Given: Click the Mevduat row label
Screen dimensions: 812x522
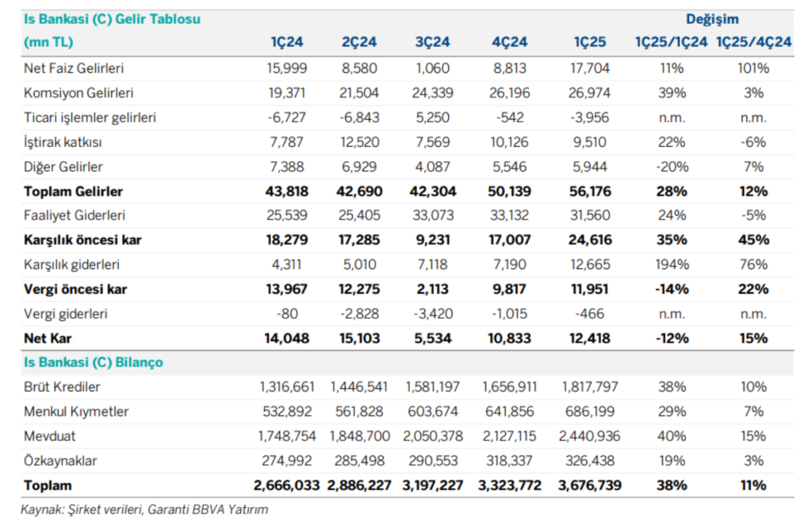Looking at the screenshot, I should tap(48, 436).
